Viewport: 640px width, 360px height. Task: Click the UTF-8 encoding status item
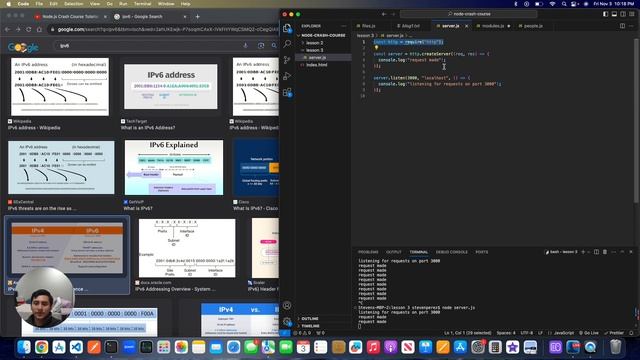tap(527, 333)
